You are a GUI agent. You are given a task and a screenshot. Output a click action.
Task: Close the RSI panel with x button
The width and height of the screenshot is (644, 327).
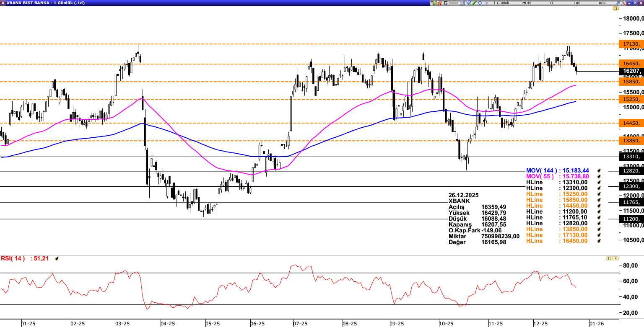(x=615, y=259)
